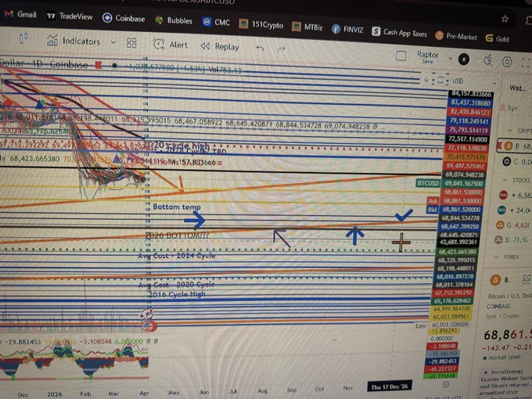The image size is (532, 399).
Task: Click the Thu 17 Dec '26 date marker
Action: pyautogui.click(x=389, y=386)
